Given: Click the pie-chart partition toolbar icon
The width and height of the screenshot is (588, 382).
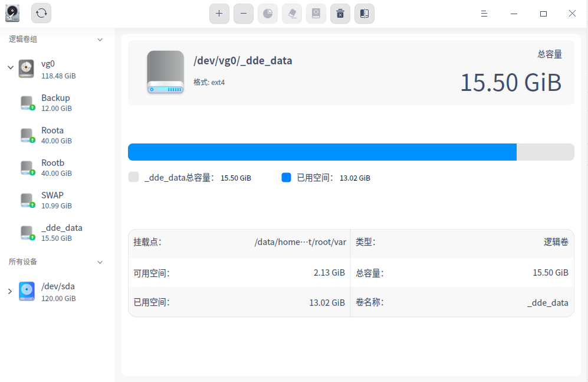Looking at the screenshot, I should click(268, 14).
